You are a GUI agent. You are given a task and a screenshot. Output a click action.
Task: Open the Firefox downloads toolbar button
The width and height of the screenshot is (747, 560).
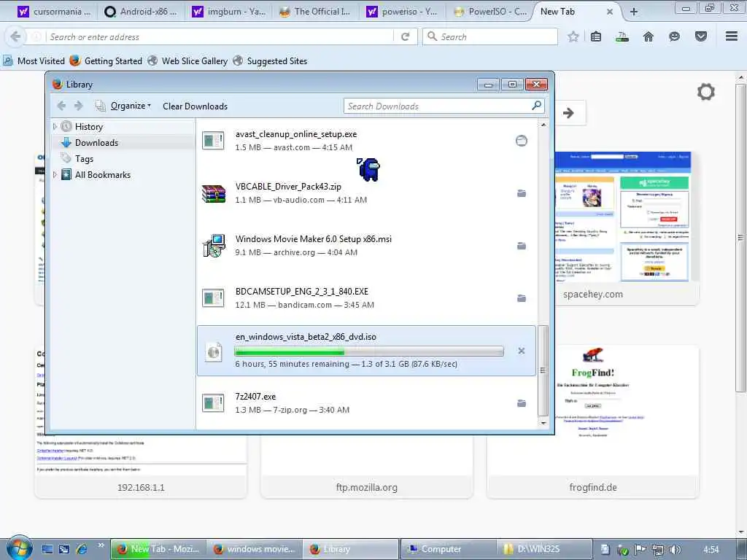(622, 36)
